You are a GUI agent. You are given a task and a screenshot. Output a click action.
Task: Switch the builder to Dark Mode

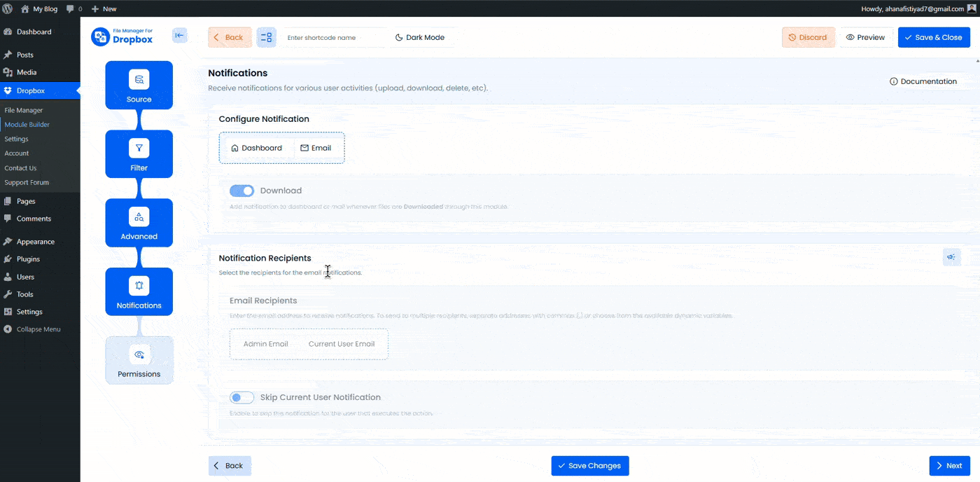[x=421, y=36]
